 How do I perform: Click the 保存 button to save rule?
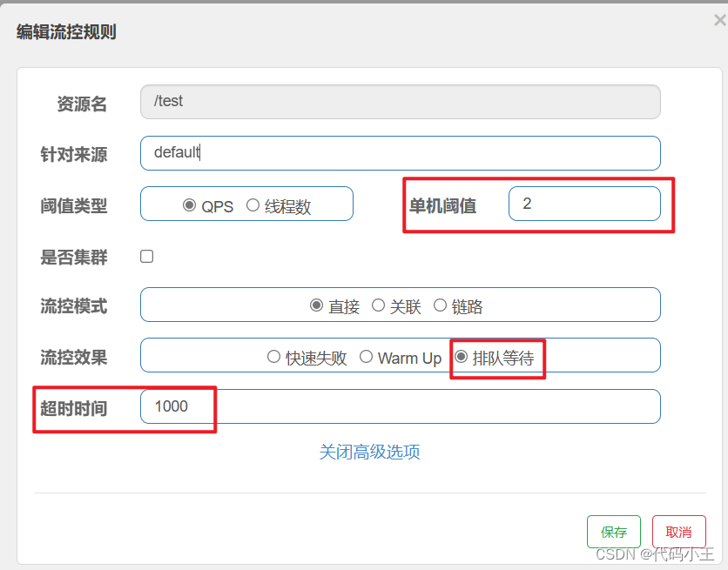pyautogui.click(x=613, y=531)
